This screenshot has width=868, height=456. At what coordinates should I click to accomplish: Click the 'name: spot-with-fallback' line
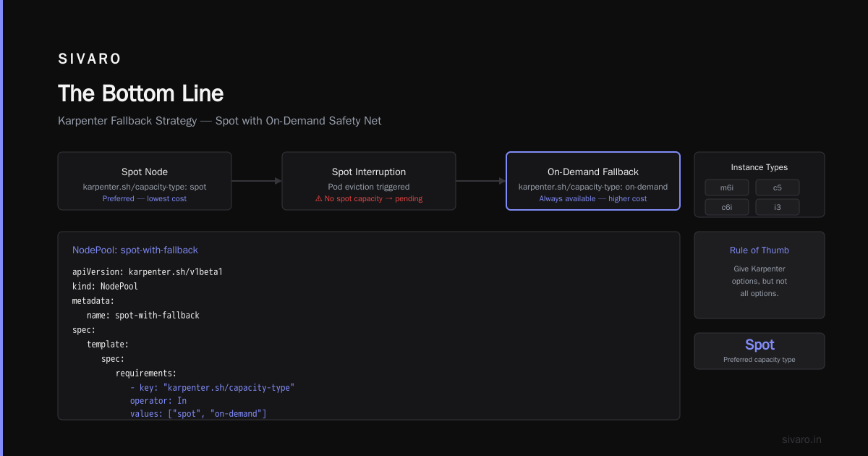[143, 315]
